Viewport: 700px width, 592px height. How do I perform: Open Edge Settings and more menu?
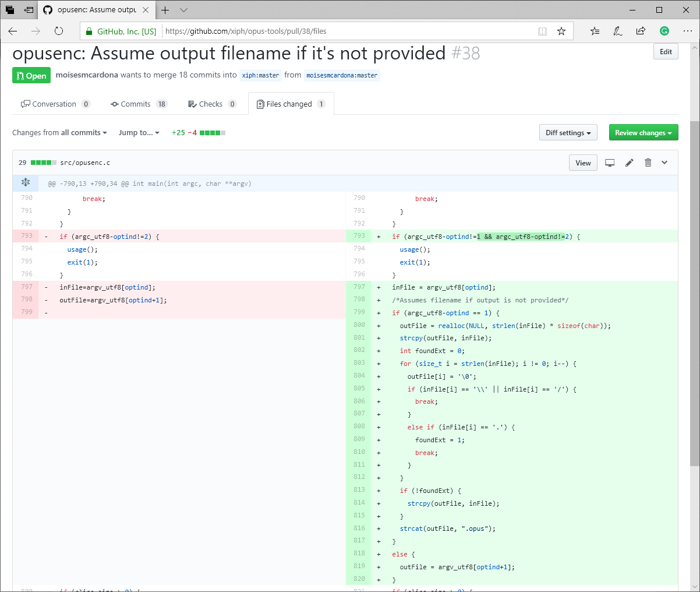click(x=687, y=31)
